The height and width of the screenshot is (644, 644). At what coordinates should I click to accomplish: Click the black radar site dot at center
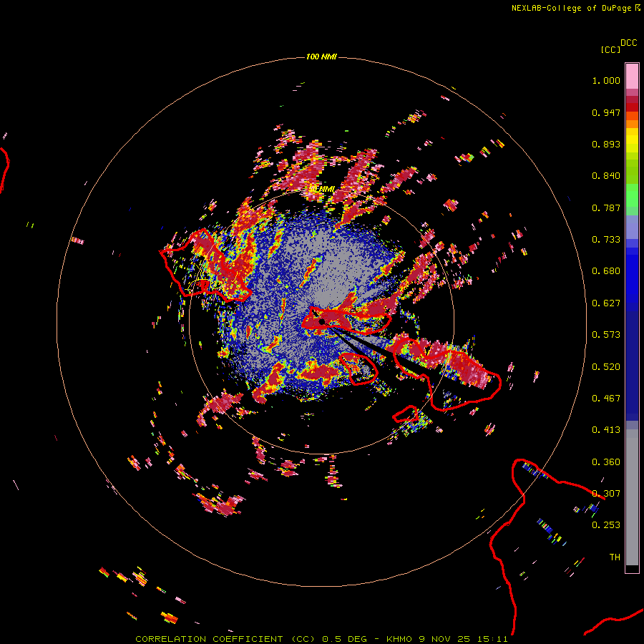coord(322,321)
